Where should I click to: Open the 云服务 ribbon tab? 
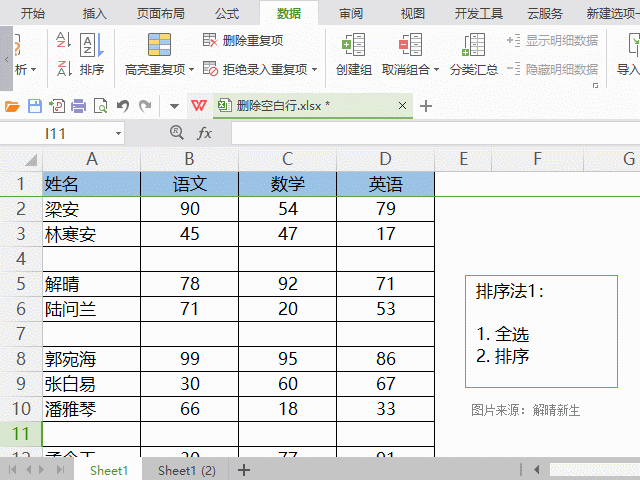point(545,13)
